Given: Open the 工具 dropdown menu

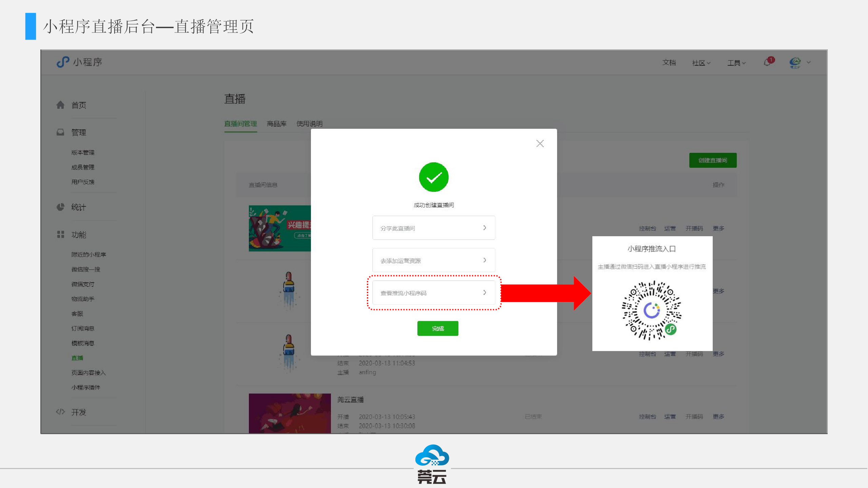Looking at the screenshot, I should (736, 63).
